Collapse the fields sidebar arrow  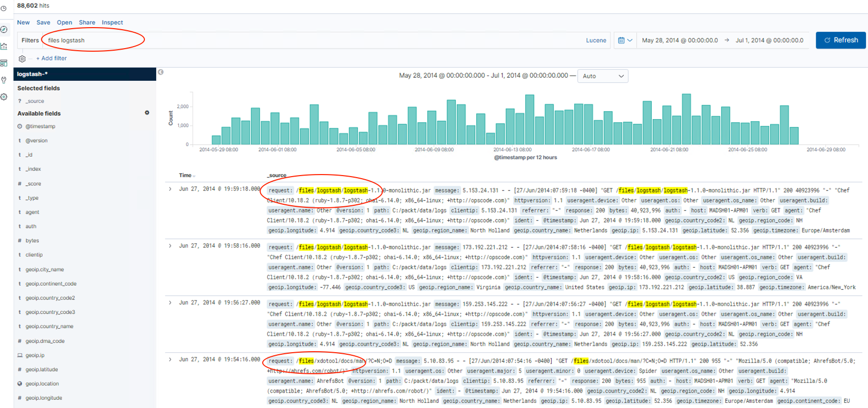point(161,72)
